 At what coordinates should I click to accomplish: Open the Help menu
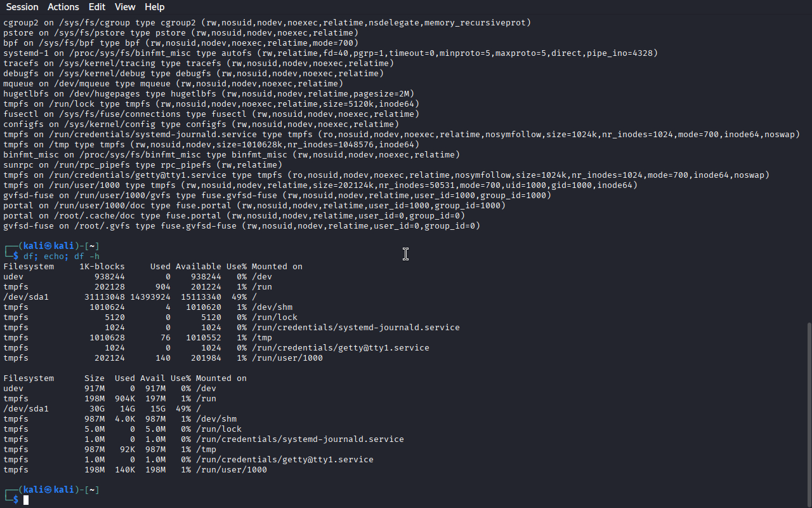click(154, 7)
